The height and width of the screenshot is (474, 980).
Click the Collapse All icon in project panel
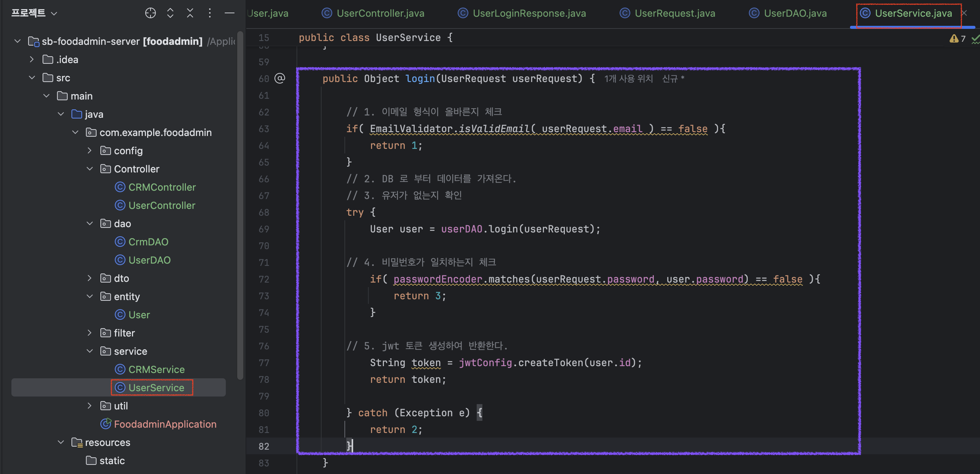[x=190, y=13]
